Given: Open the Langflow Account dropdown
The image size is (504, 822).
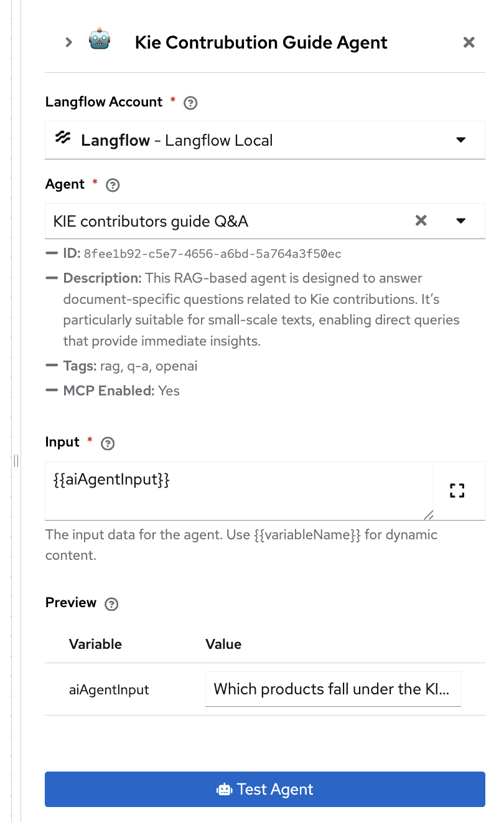Looking at the screenshot, I should [x=461, y=140].
